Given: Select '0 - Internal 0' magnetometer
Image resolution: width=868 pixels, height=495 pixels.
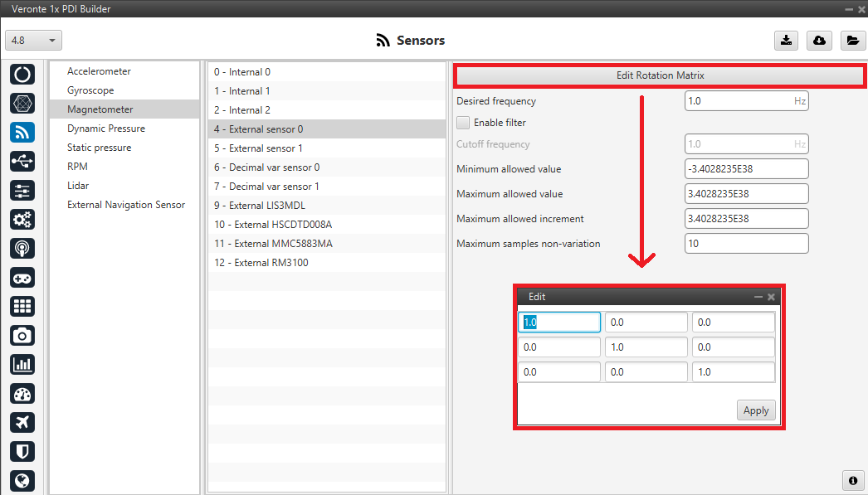Looking at the screenshot, I should pos(327,72).
